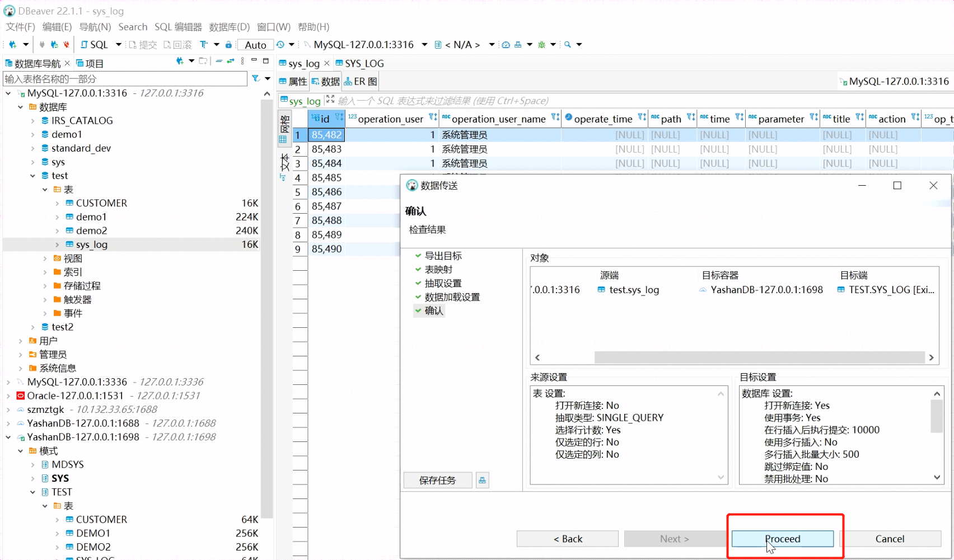Expand the MDSYS schema node

click(x=33, y=464)
